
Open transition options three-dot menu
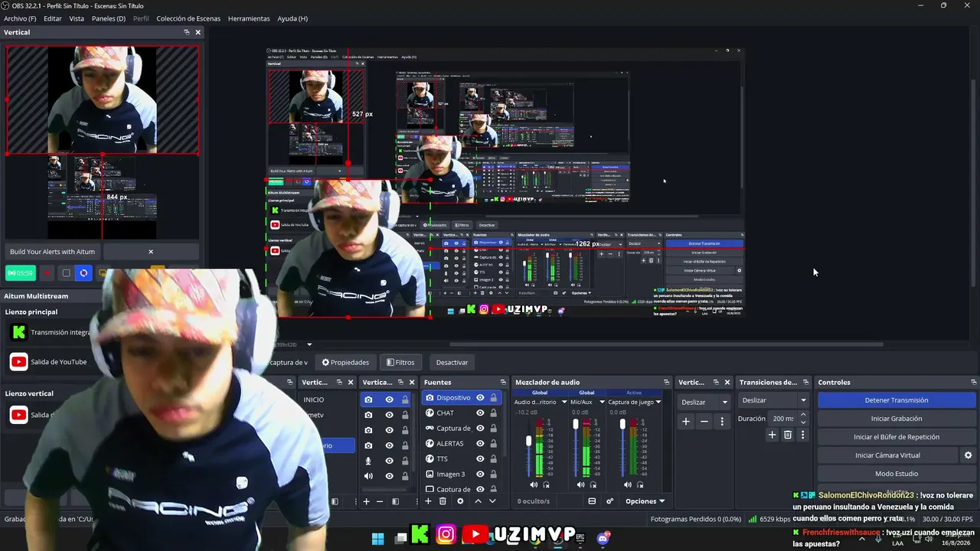[802, 435]
